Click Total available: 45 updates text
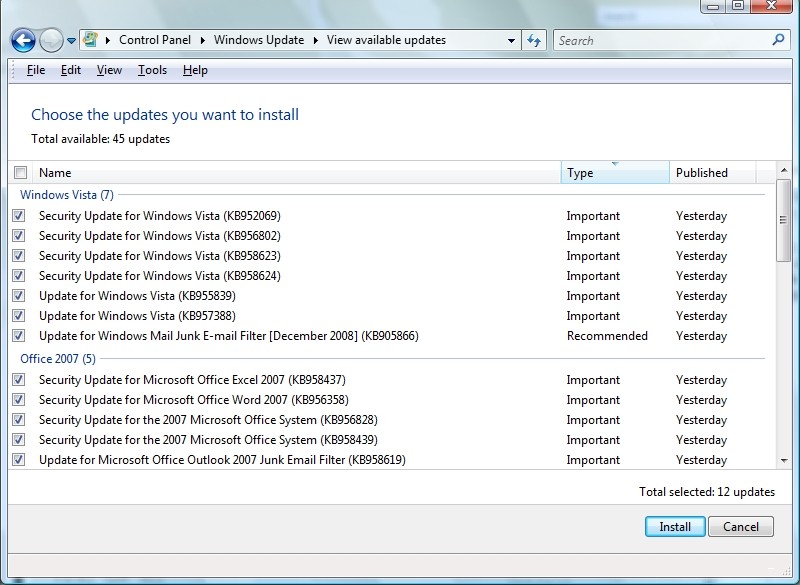 coord(101,139)
